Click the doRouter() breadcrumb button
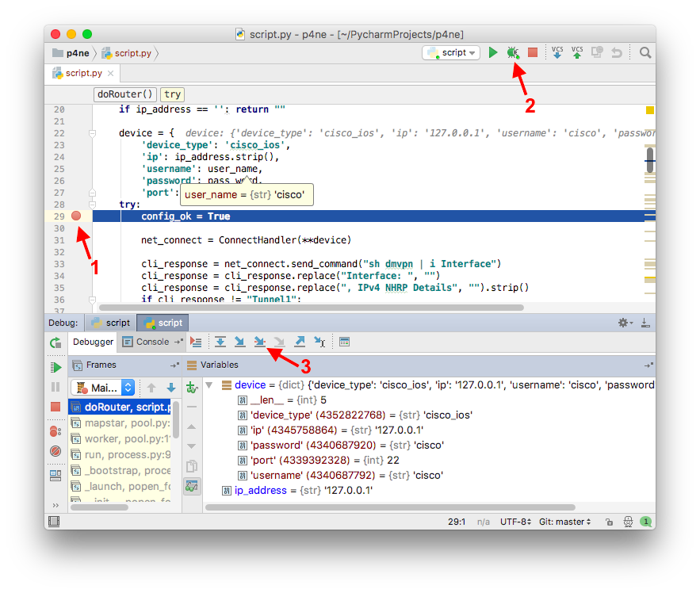This screenshot has height=593, width=700. 124,94
